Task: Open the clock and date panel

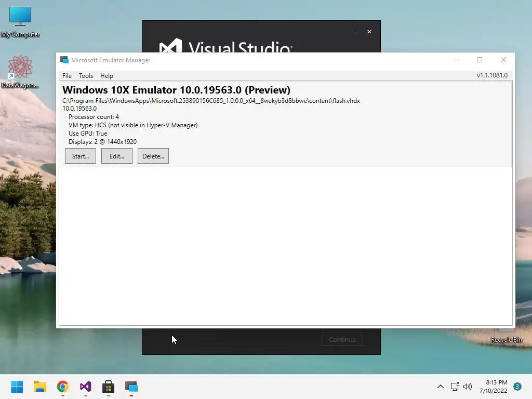Action: 494,387
